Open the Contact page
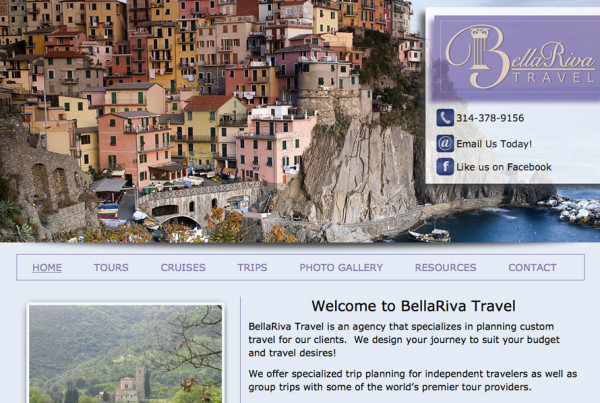This screenshot has height=403, width=600. tap(532, 268)
